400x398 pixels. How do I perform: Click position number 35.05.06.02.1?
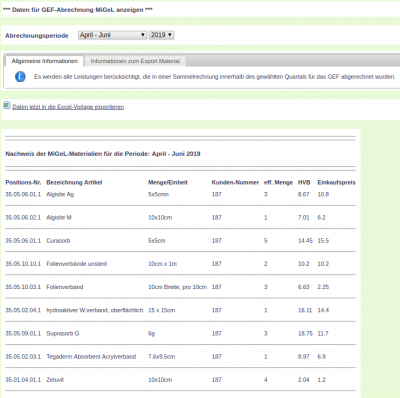pos(23,217)
